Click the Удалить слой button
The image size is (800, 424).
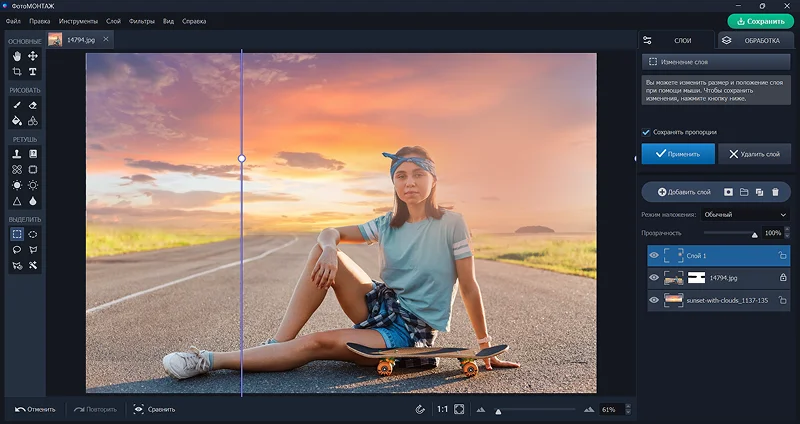(755, 154)
